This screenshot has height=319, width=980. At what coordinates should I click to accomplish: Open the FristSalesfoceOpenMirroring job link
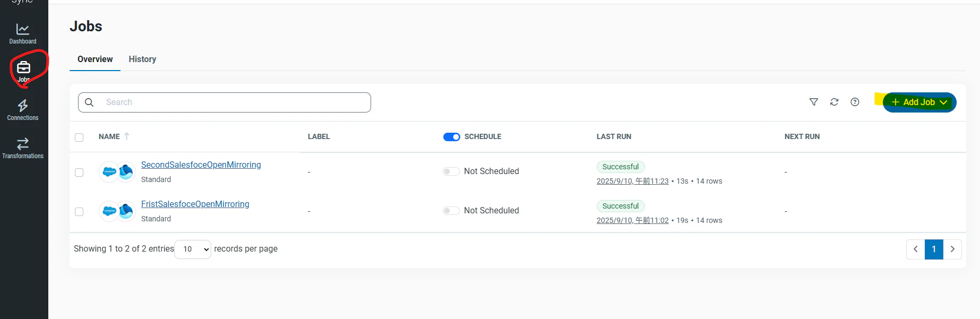[x=195, y=204]
